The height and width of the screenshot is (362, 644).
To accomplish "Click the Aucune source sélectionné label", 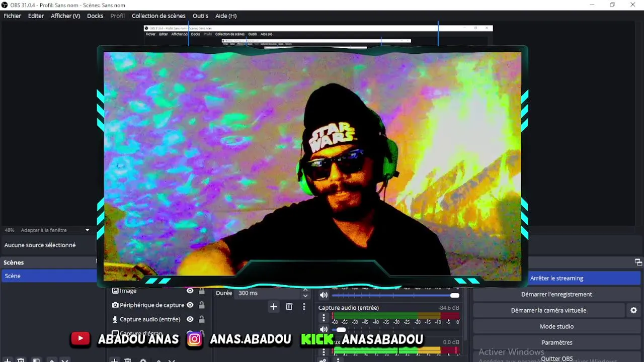I will coord(40,245).
